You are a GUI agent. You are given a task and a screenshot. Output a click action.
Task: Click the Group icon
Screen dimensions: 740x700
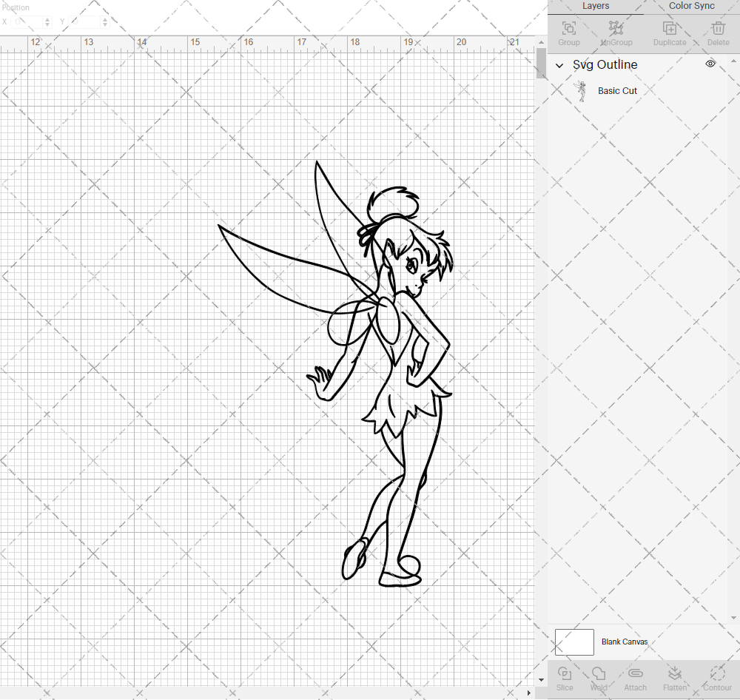568,28
